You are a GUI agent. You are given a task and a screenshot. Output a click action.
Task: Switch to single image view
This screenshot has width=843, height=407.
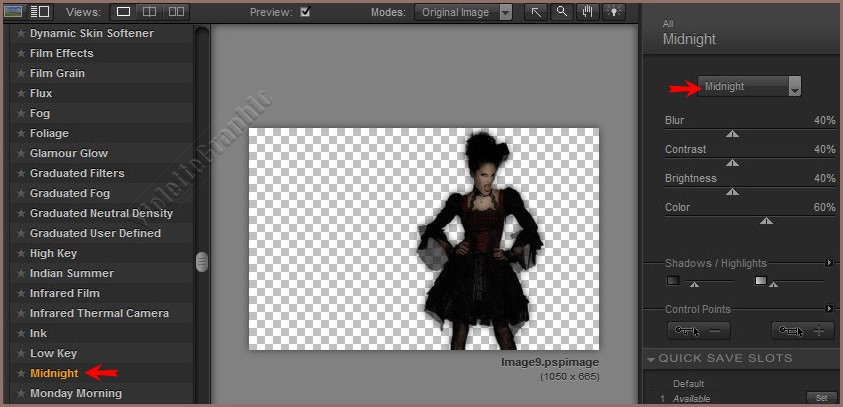[123, 12]
